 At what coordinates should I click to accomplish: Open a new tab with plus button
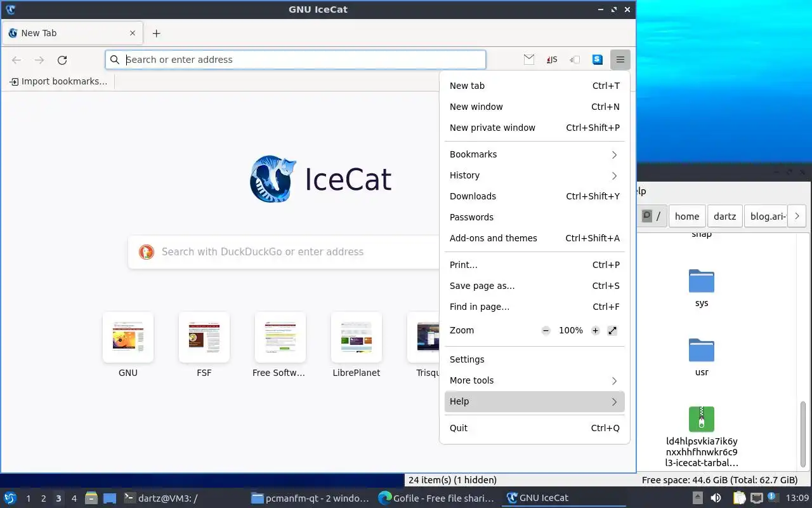[x=157, y=33]
